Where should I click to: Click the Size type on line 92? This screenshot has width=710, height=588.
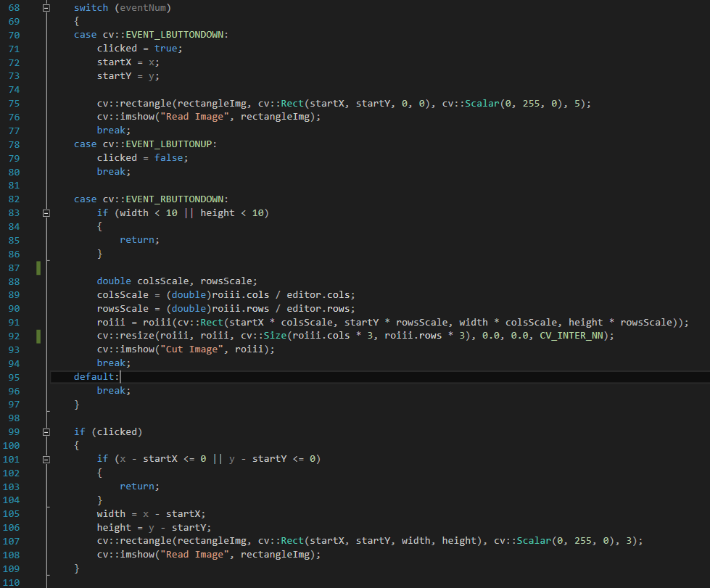(276, 336)
